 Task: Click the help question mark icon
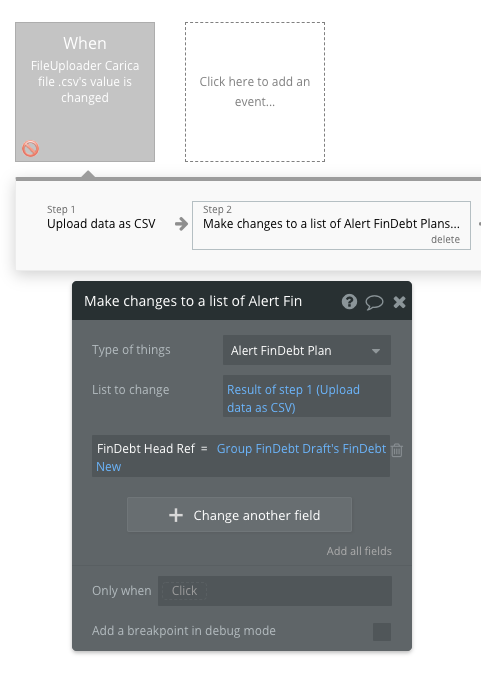click(x=349, y=302)
